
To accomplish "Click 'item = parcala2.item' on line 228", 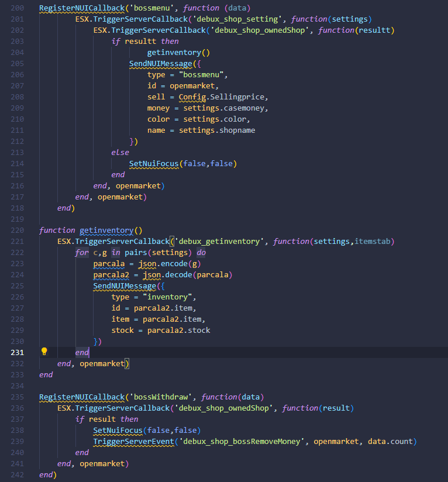I will point(156,319).
